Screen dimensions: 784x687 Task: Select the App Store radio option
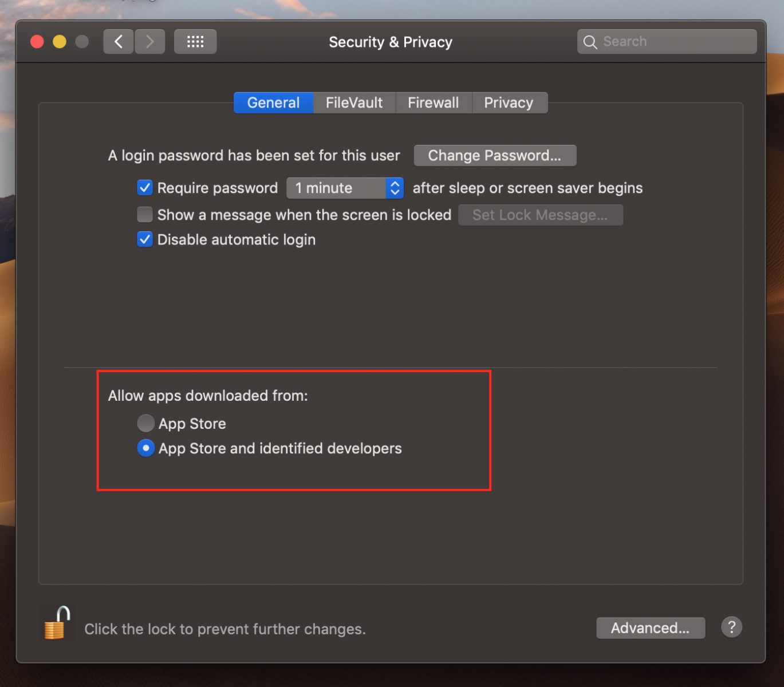pyautogui.click(x=146, y=423)
